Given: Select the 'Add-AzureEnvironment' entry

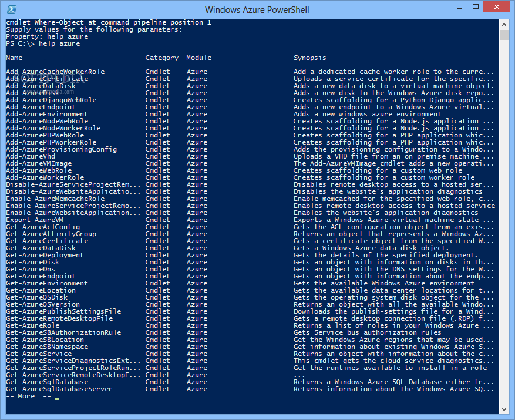Looking at the screenshot, I should [x=47, y=115].
